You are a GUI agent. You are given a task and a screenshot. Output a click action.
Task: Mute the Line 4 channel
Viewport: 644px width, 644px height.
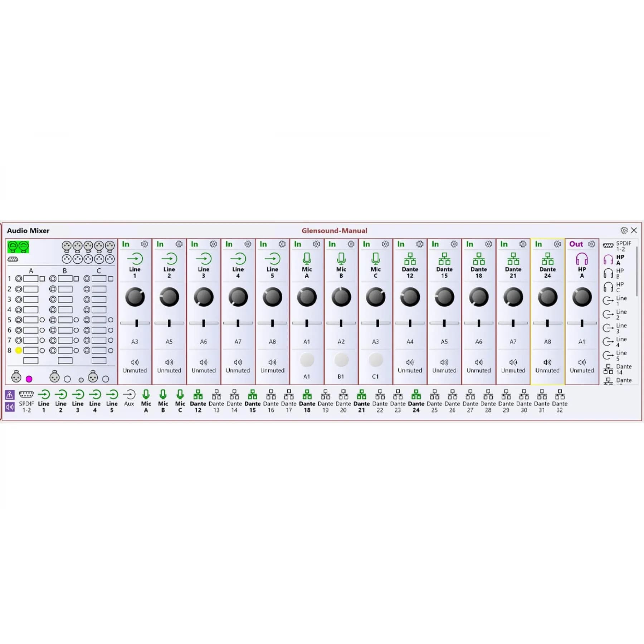[238, 366]
